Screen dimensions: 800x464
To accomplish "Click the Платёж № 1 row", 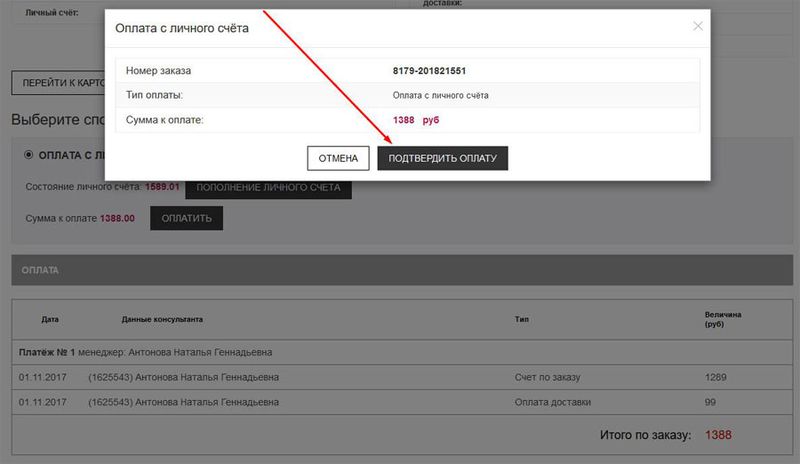I will point(402,352).
